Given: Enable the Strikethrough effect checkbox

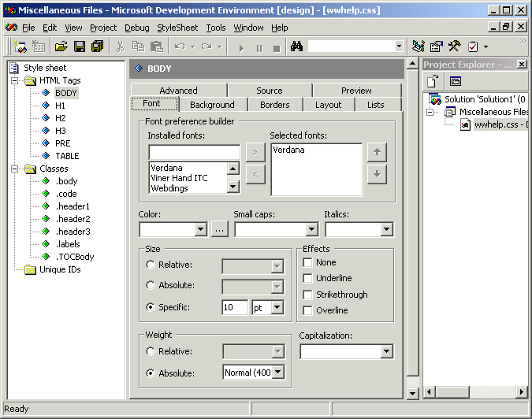Looking at the screenshot, I should 307,295.
